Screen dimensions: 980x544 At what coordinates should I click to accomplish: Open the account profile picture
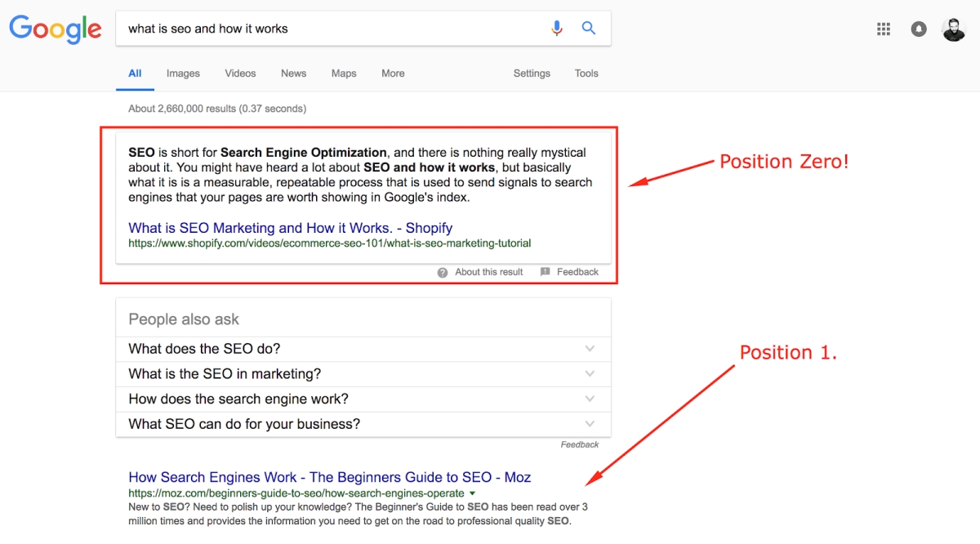click(x=954, y=29)
